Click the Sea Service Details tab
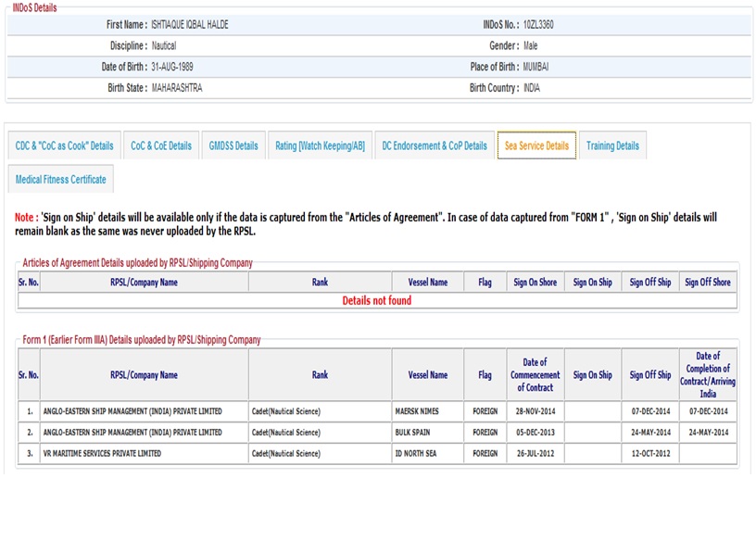 tap(536, 145)
